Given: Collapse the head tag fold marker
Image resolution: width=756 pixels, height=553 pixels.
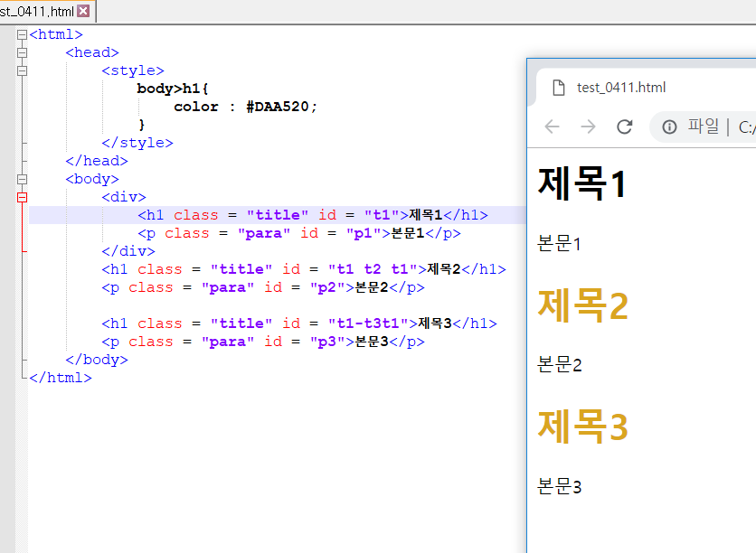Looking at the screenshot, I should click(x=22, y=52).
